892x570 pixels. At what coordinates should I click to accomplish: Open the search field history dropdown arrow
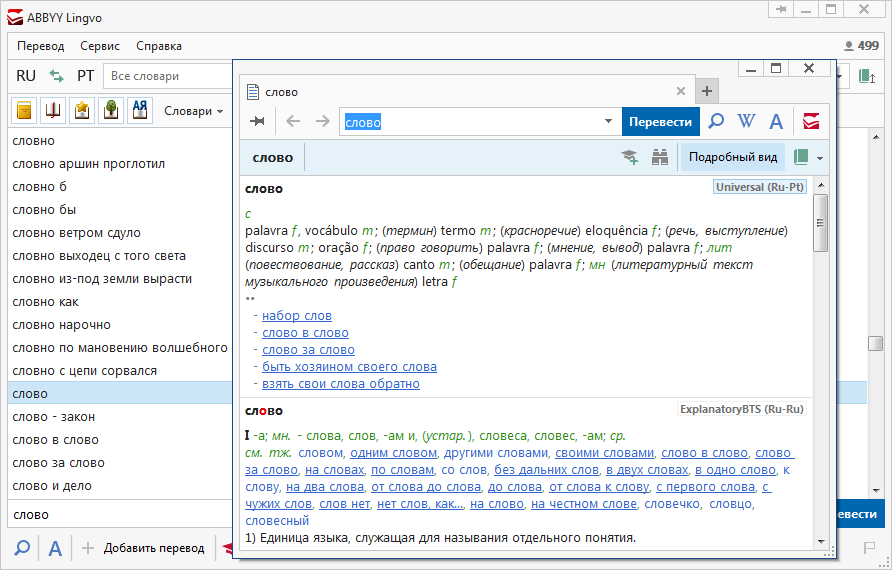[608, 122]
